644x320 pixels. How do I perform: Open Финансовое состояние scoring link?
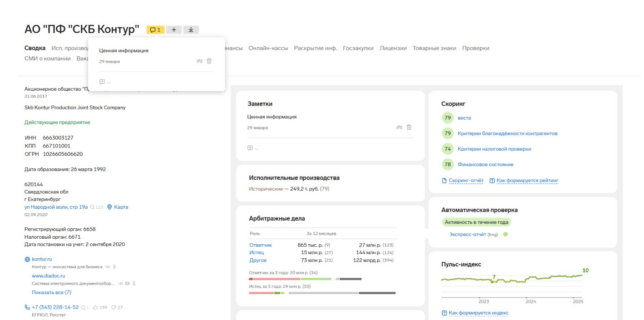[x=485, y=164]
